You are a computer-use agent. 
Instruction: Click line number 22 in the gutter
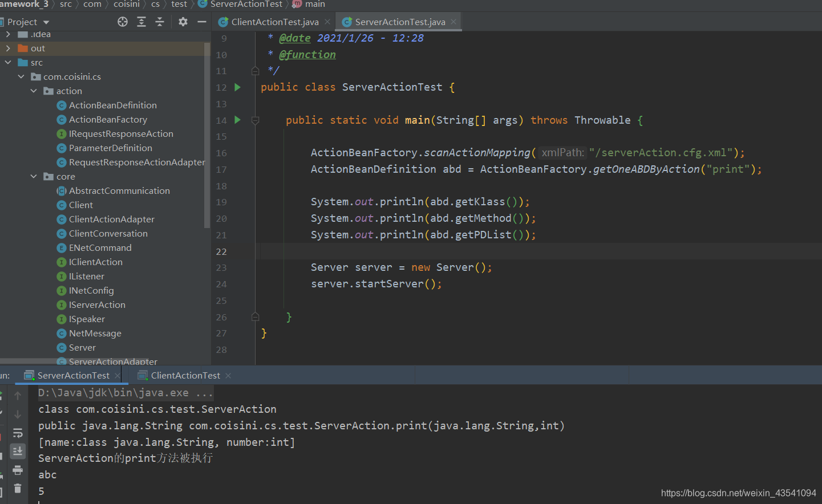point(221,251)
